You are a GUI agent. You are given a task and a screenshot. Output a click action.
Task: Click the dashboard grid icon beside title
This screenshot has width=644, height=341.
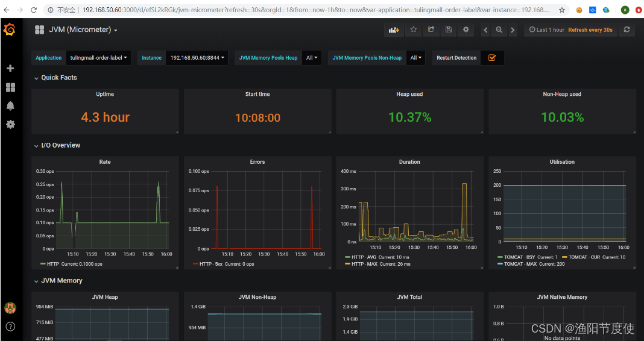[x=39, y=30]
